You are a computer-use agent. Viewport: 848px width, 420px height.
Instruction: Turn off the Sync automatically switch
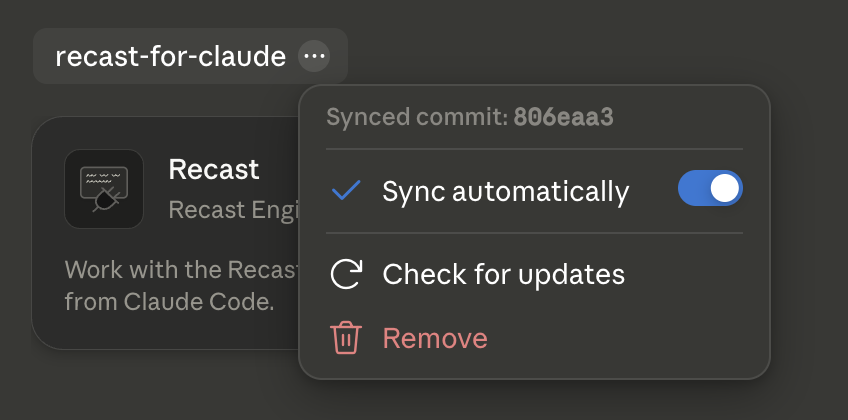tap(710, 188)
